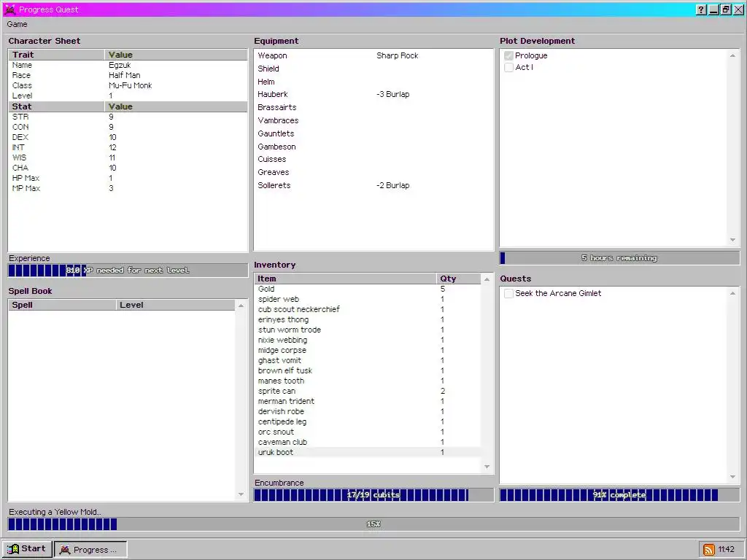The image size is (747, 560).
Task: Select the Race value Half Man
Action: pos(124,75)
